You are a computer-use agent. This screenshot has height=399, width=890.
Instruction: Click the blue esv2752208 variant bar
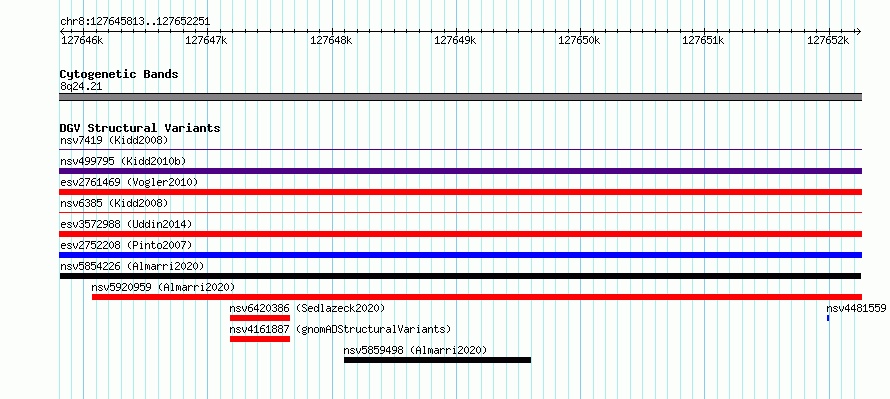click(x=460, y=255)
